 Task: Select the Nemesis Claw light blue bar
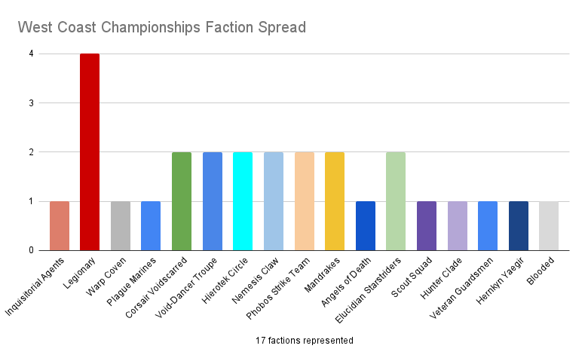[x=274, y=200]
